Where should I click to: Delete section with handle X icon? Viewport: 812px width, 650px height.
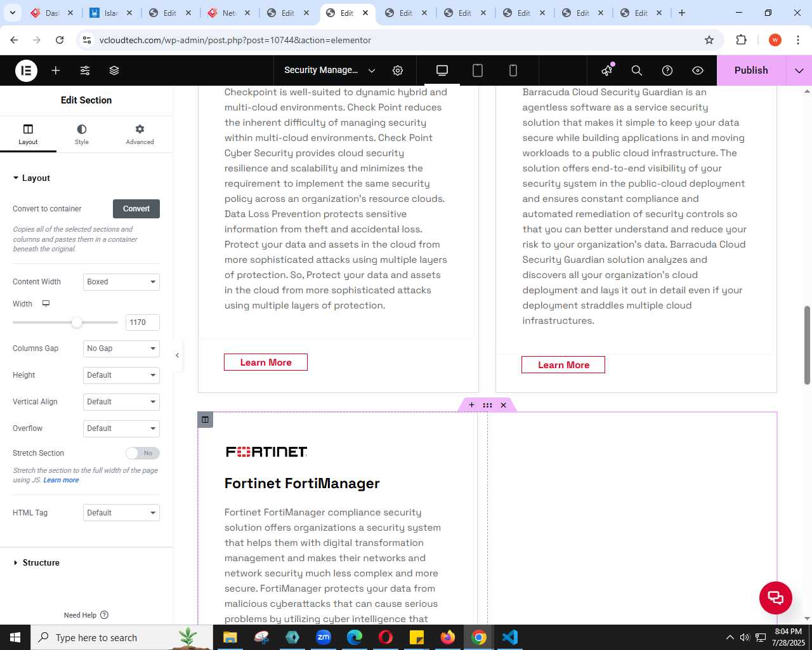(x=503, y=405)
